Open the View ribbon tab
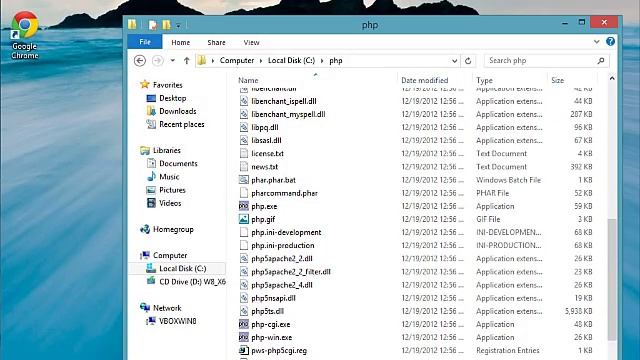This screenshot has width=640, height=360. pyautogui.click(x=251, y=42)
